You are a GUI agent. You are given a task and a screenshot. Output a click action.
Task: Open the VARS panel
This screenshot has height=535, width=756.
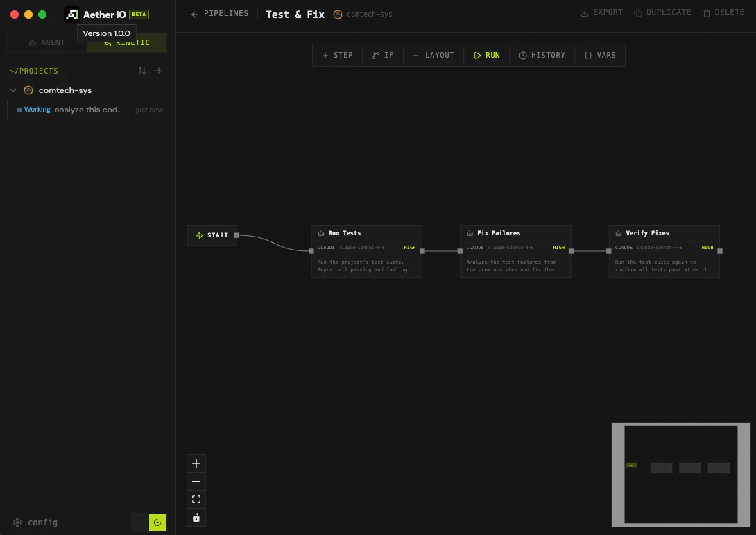[600, 55]
